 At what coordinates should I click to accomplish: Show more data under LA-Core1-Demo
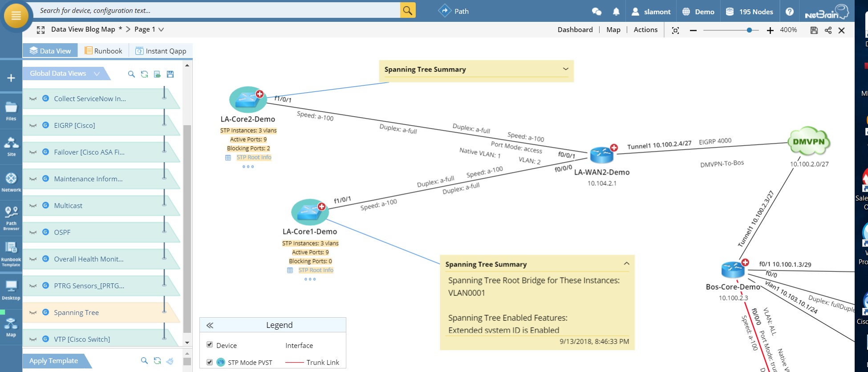310,279
